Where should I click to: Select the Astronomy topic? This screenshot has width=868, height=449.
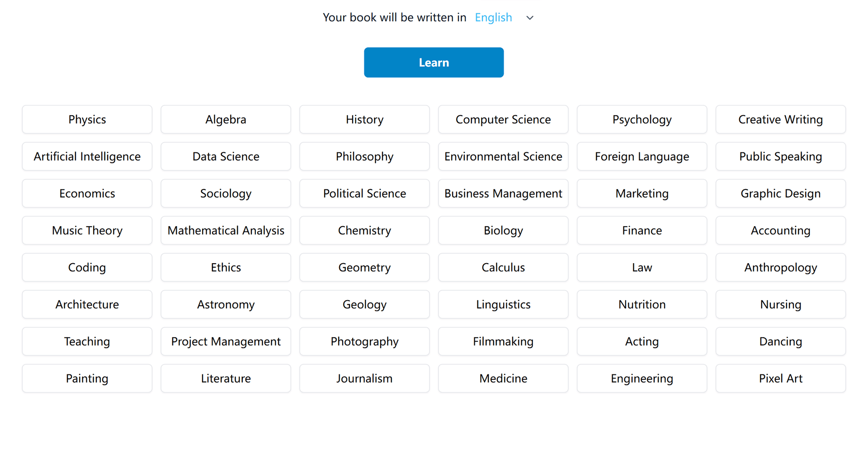(226, 305)
